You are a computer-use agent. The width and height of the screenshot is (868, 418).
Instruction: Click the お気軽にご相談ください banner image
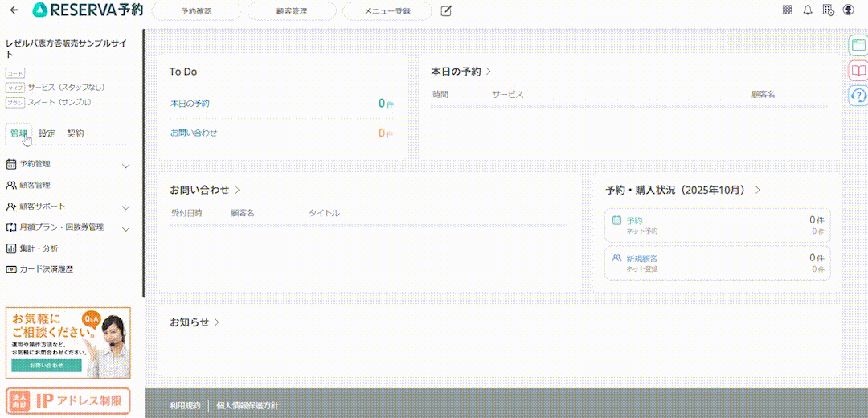click(x=68, y=342)
